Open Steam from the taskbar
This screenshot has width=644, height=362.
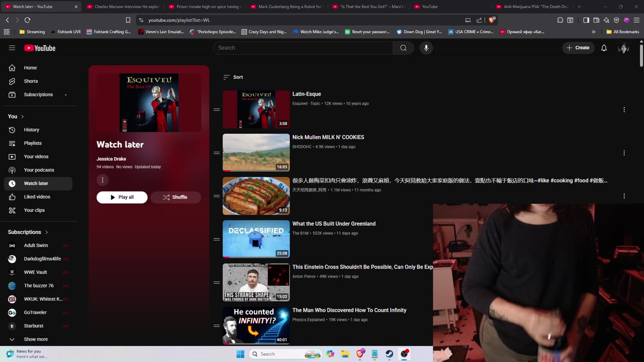(x=389, y=354)
